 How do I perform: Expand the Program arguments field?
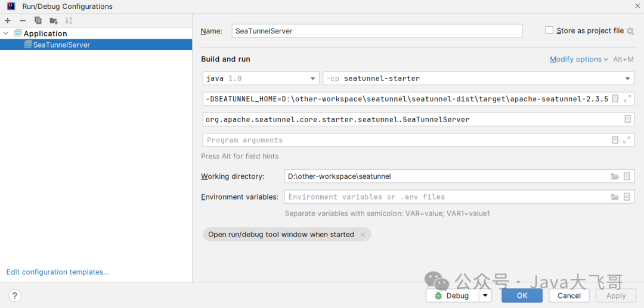pos(627,140)
